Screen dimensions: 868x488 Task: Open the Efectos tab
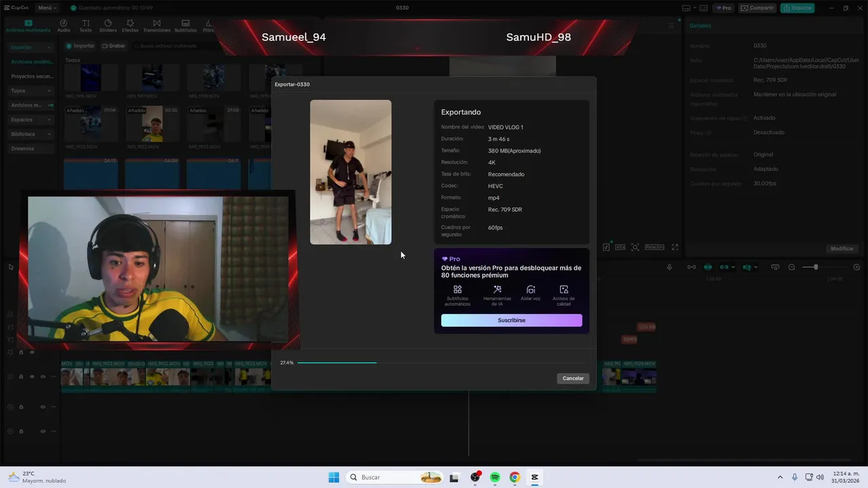click(x=130, y=26)
